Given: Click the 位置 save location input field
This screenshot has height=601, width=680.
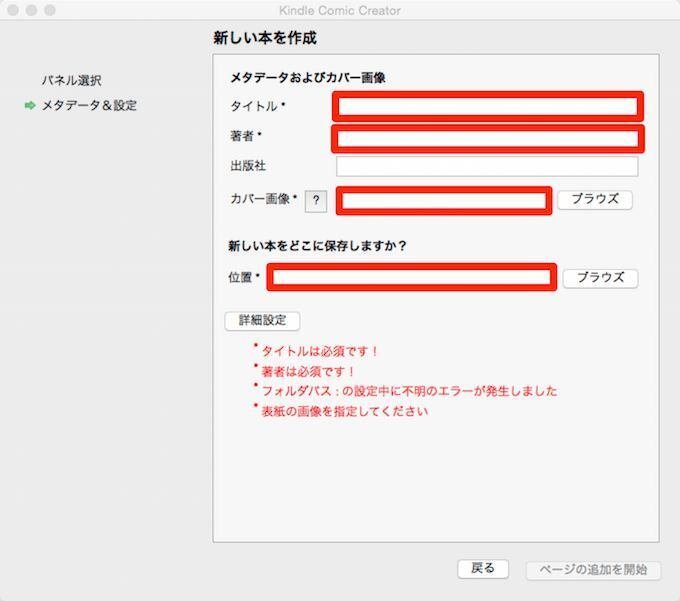Looking at the screenshot, I should [x=412, y=277].
